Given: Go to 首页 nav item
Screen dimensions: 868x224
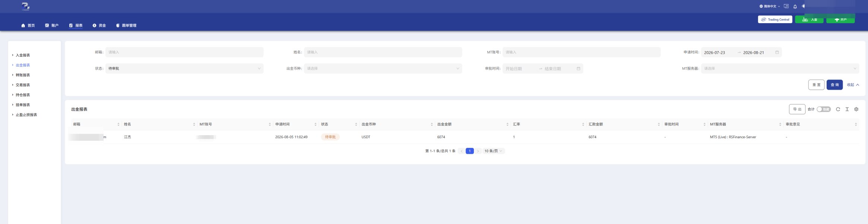Looking at the screenshot, I should pos(28,25).
